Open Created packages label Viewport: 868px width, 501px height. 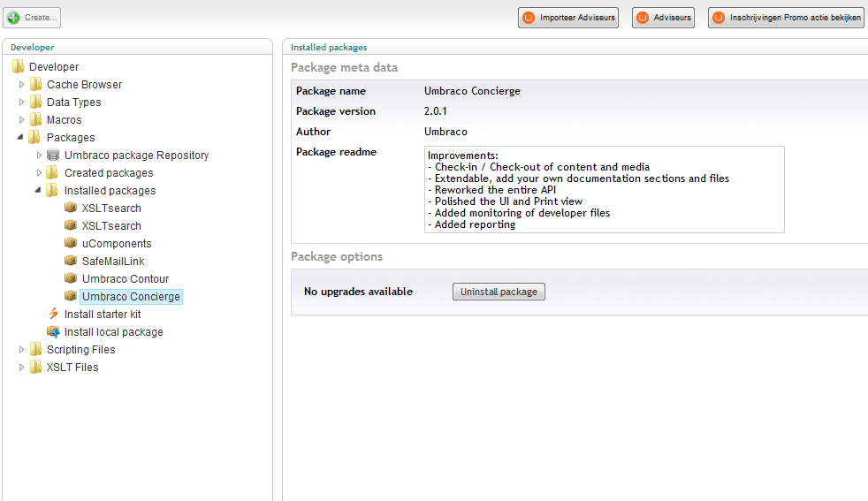[109, 173]
